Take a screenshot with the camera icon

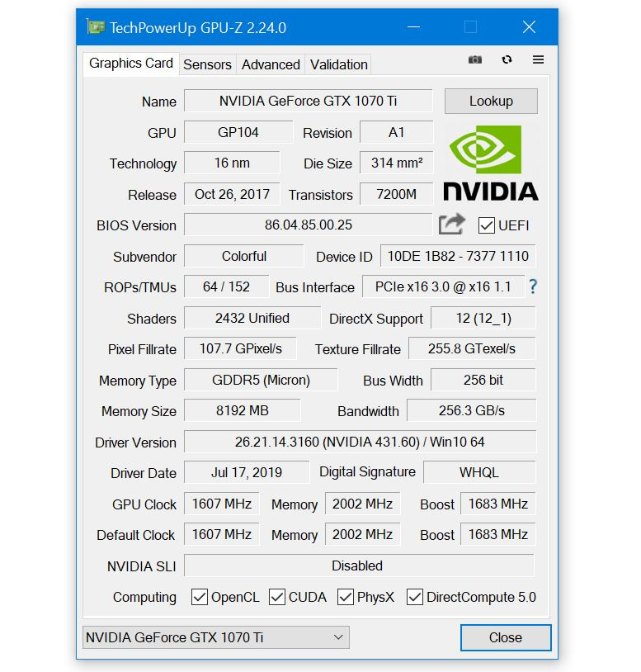[x=475, y=59]
